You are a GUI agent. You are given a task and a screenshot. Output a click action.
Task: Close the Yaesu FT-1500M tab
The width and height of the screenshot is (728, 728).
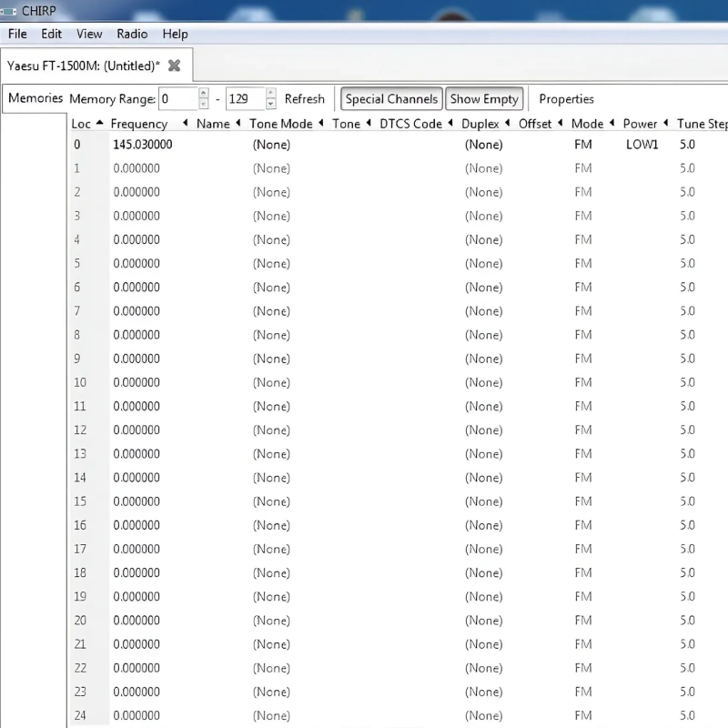click(175, 66)
